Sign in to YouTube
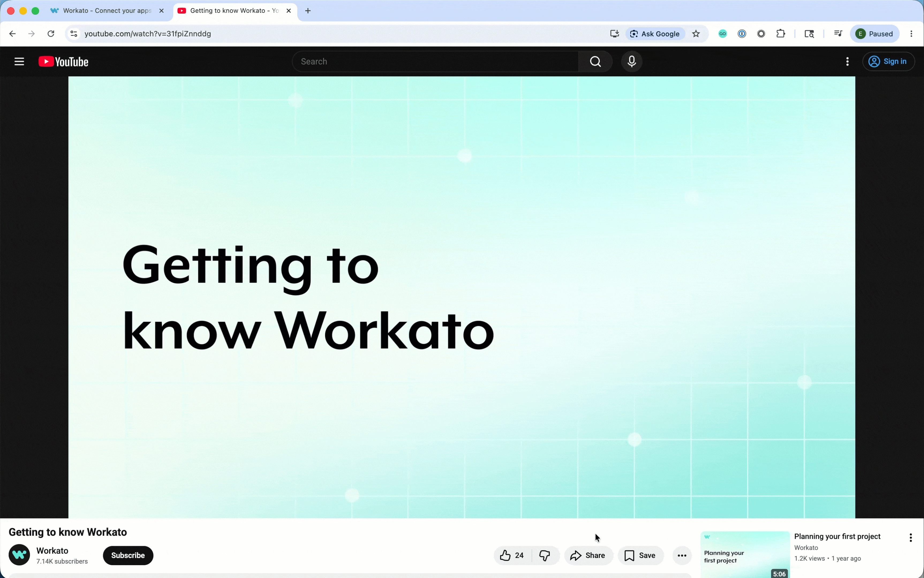The image size is (924, 578). tap(888, 62)
